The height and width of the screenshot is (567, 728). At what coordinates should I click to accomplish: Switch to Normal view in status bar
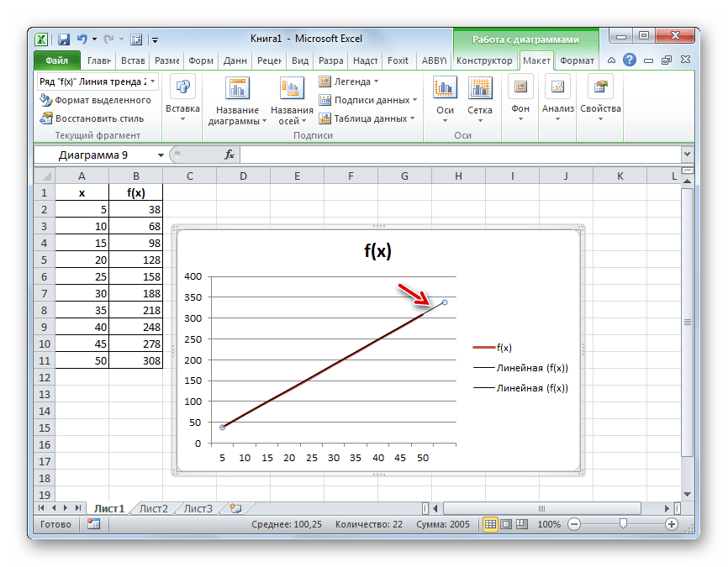[x=490, y=524]
